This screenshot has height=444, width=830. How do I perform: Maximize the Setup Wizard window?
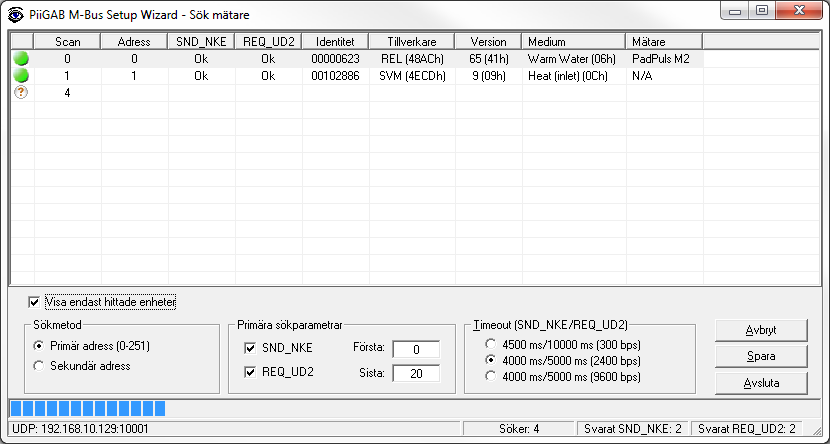click(x=761, y=11)
